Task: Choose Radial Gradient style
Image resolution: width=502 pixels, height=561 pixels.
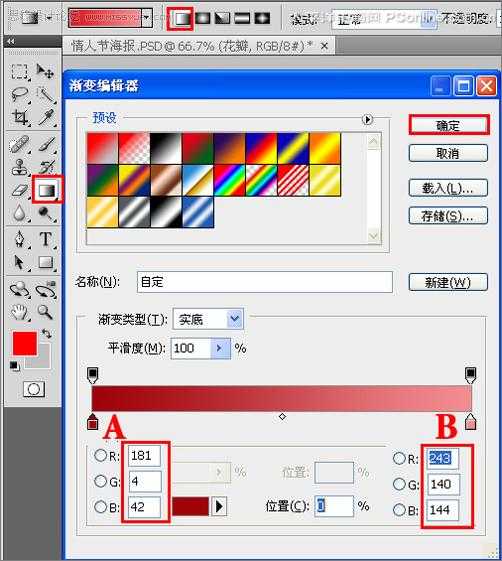Action: (203, 18)
